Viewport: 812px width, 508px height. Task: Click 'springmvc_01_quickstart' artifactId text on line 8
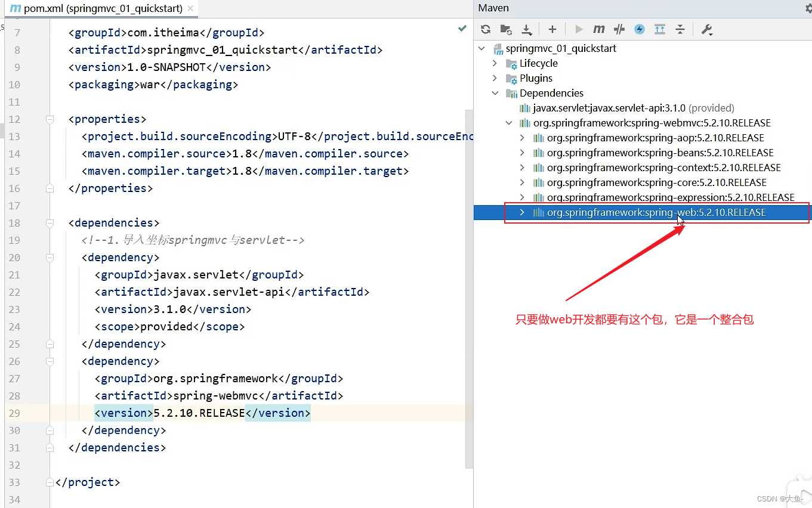[222, 50]
